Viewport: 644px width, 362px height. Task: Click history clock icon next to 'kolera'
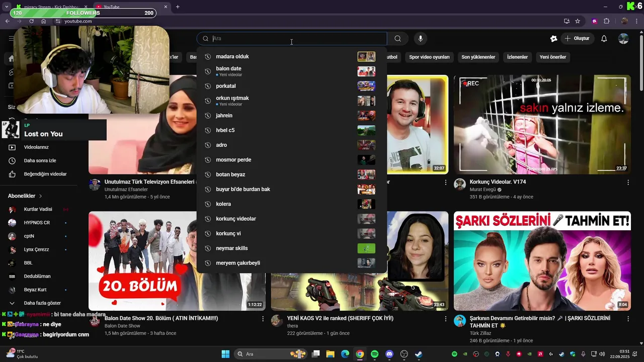coord(207,204)
